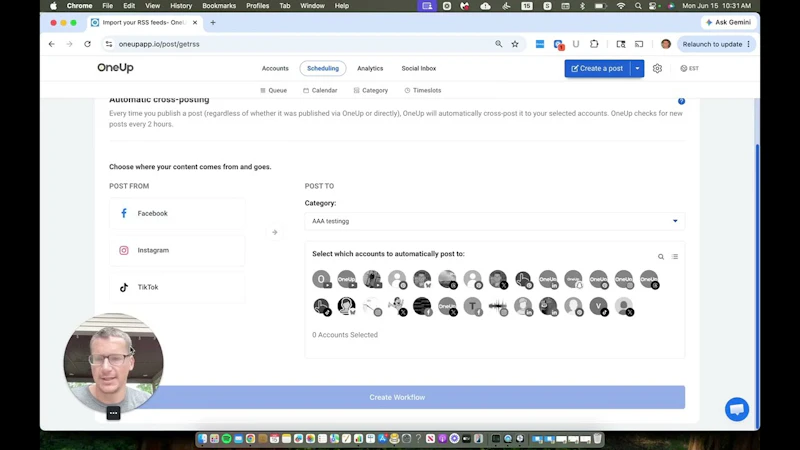This screenshot has width=800, height=450.
Task: Select the OneUp Snapchat account avatar
Action: pyautogui.click(x=573, y=279)
